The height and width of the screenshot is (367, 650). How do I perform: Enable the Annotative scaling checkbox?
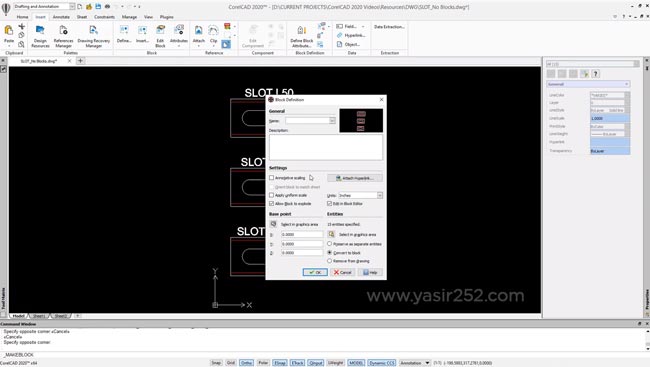coord(272,177)
